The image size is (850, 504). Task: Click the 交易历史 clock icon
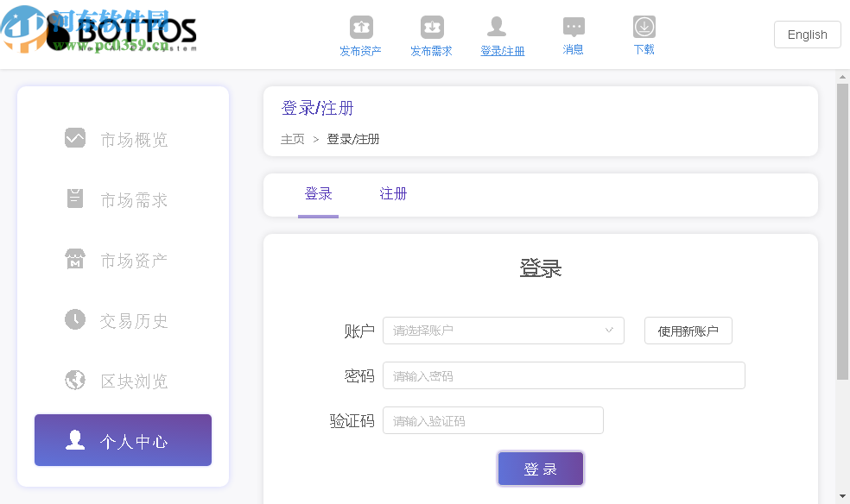click(x=74, y=319)
